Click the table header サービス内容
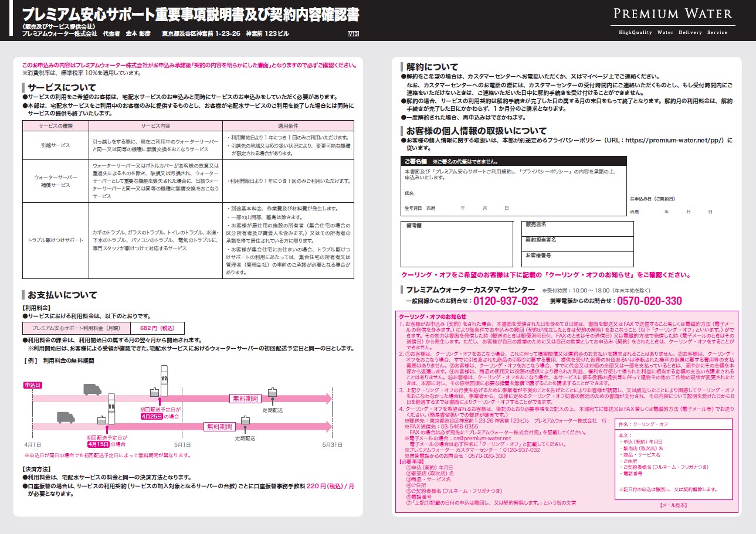 (155, 126)
